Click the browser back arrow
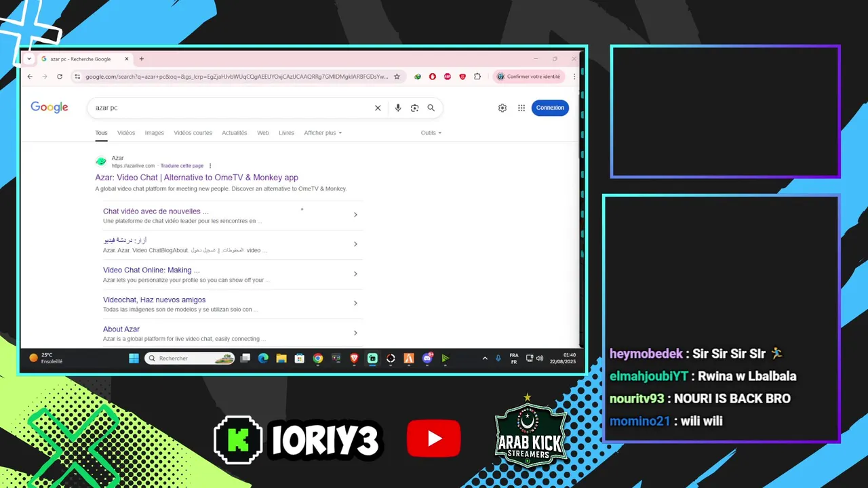 [30, 77]
